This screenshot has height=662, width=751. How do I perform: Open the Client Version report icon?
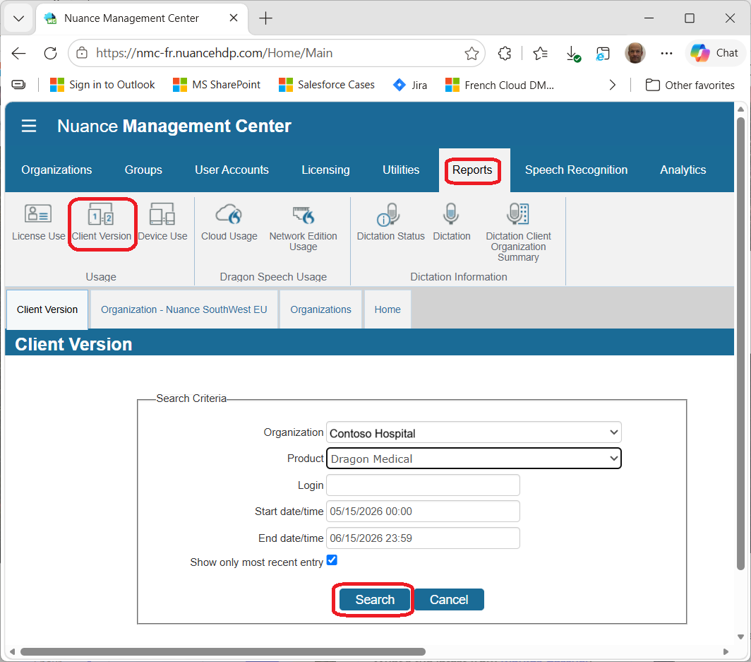(x=102, y=222)
